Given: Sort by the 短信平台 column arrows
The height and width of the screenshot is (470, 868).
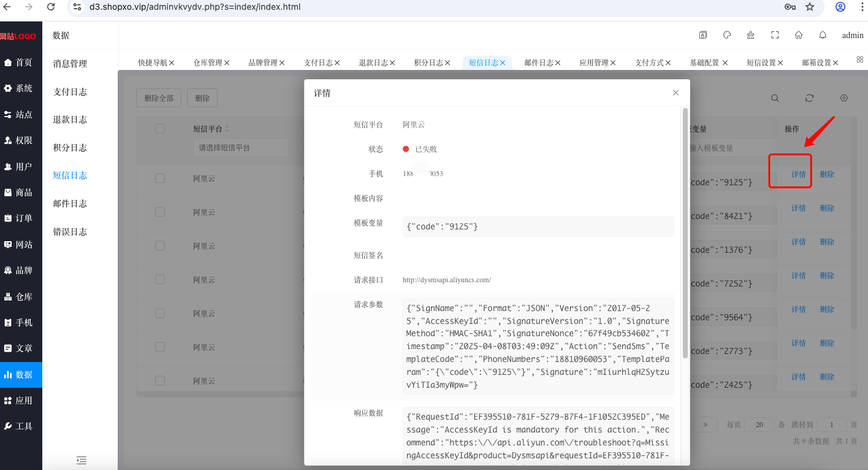Looking at the screenshot, I should (227, 129).
